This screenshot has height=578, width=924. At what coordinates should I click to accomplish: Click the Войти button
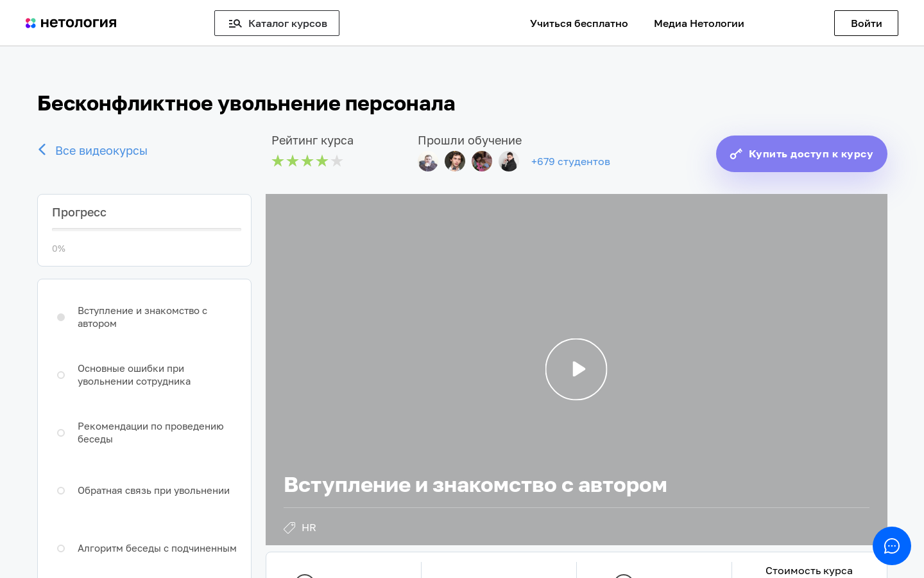866,23
